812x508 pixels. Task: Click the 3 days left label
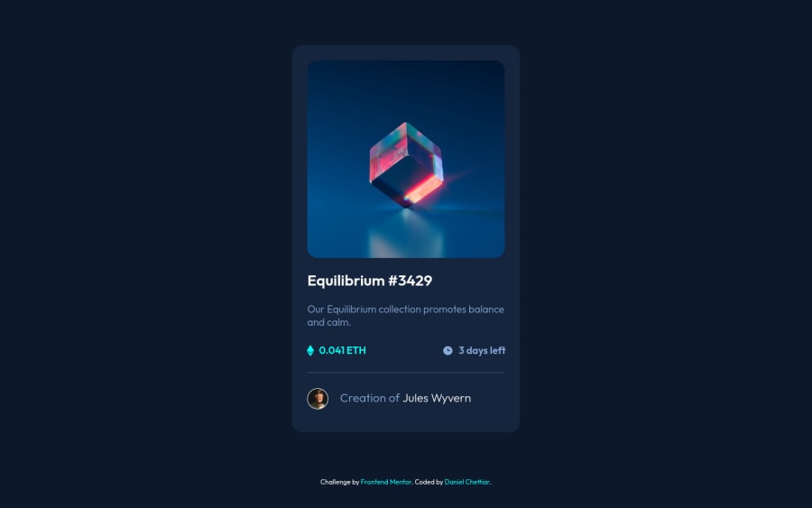(x=482, y=351)
